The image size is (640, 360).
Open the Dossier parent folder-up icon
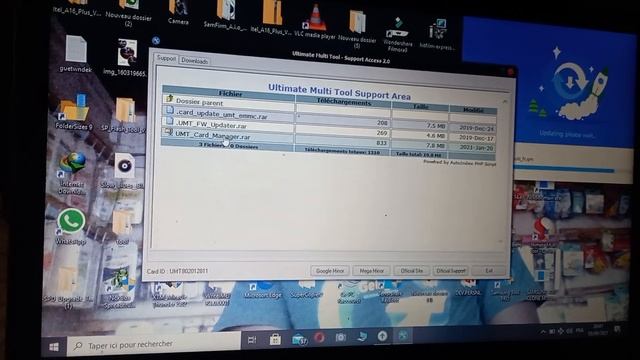click(x=169, y=99)
